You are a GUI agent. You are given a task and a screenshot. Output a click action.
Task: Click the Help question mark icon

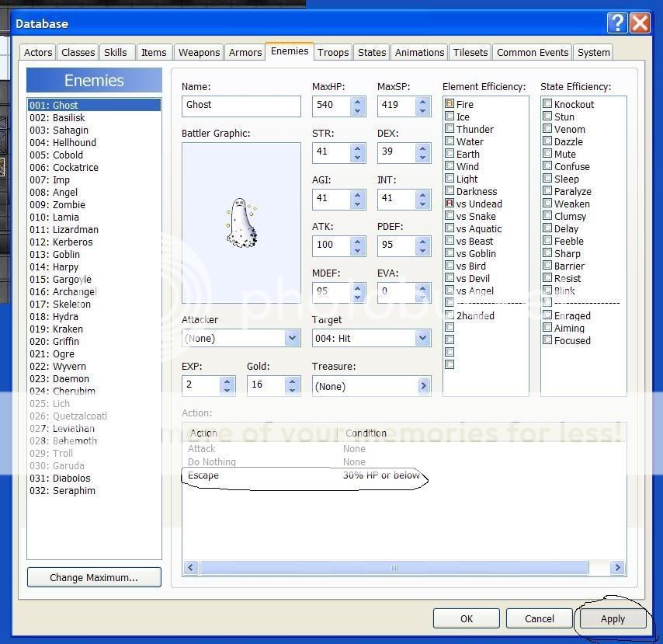[617, 23]
